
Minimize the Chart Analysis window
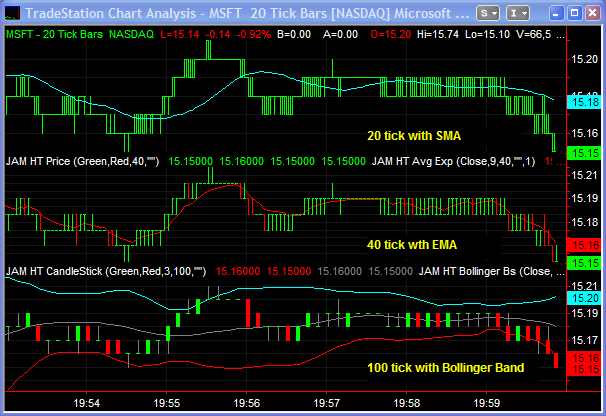coord(556,14)
